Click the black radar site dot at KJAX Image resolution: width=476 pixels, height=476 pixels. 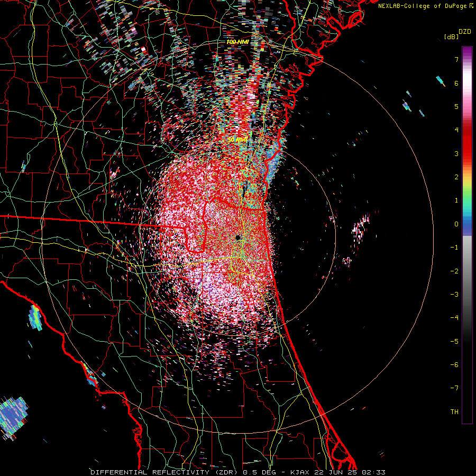coord(238,237)
